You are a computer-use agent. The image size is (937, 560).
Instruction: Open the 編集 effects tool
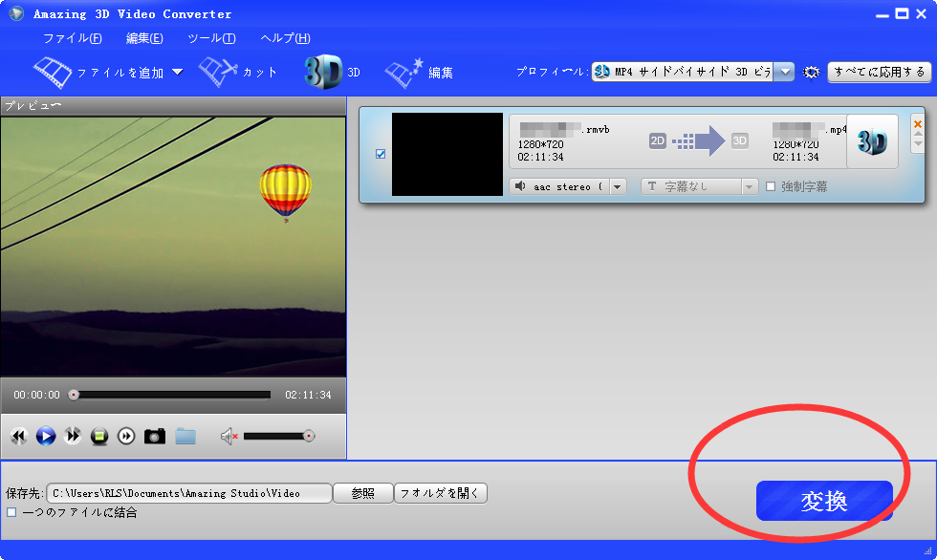(403, 72)
